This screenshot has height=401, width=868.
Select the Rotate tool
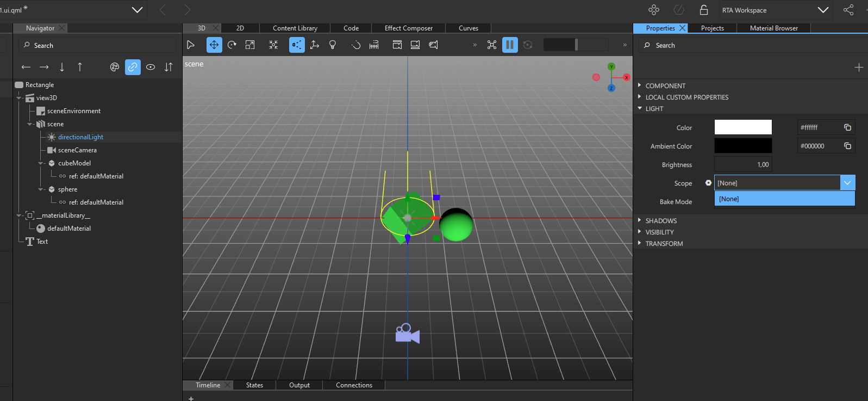pyautogui.click(x=232, y=45)
